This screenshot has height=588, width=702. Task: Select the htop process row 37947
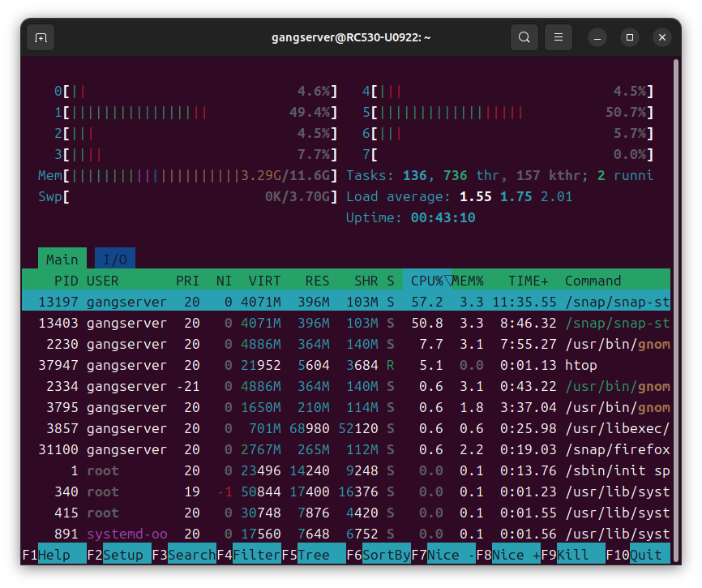[346, 365]
